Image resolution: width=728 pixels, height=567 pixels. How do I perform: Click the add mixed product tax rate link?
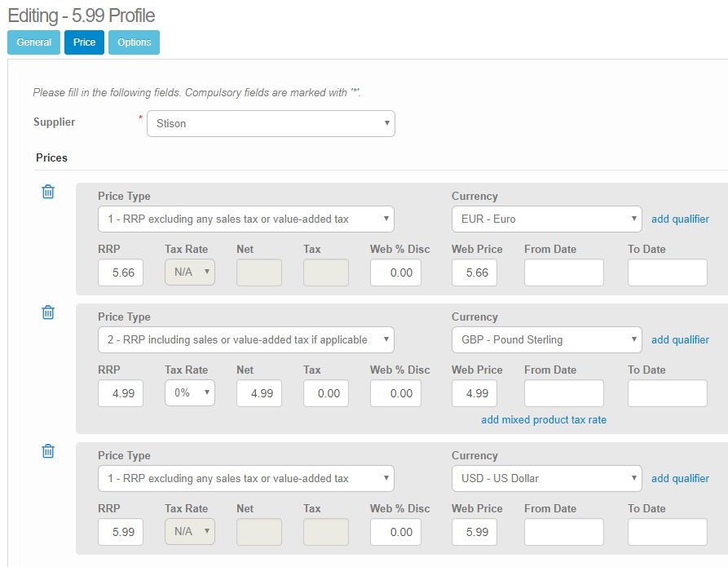coord(544,419)
